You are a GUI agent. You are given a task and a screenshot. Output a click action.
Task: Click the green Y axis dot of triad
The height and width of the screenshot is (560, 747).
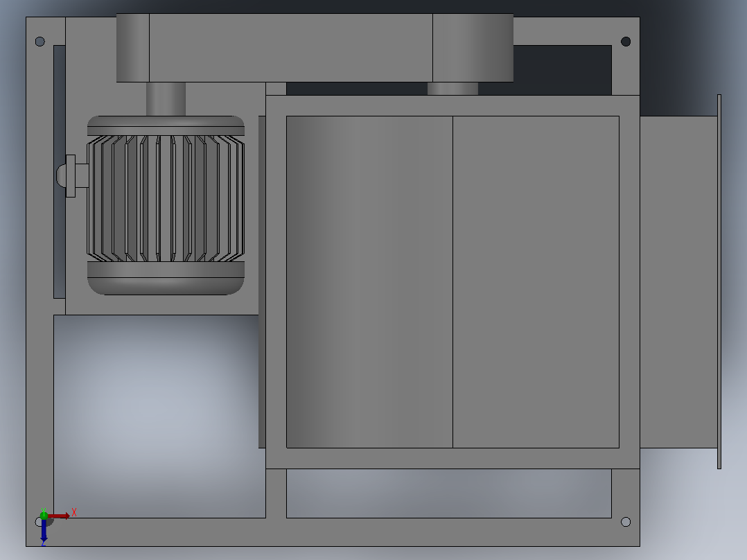point(44,515)
